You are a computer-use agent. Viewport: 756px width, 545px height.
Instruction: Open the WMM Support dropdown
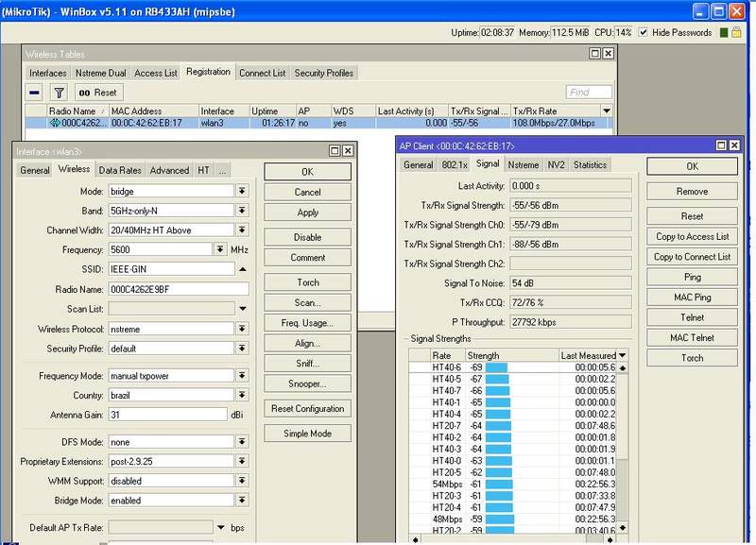click(x=242, y=481)
